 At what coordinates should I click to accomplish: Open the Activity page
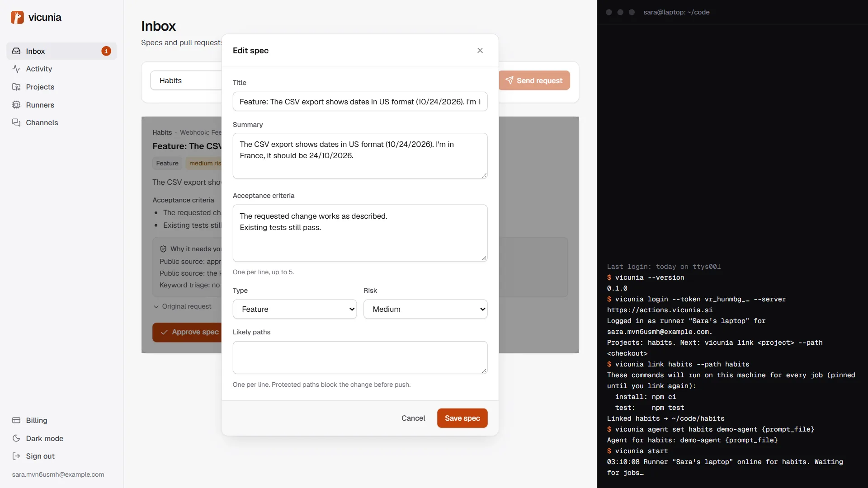(61, 69)
